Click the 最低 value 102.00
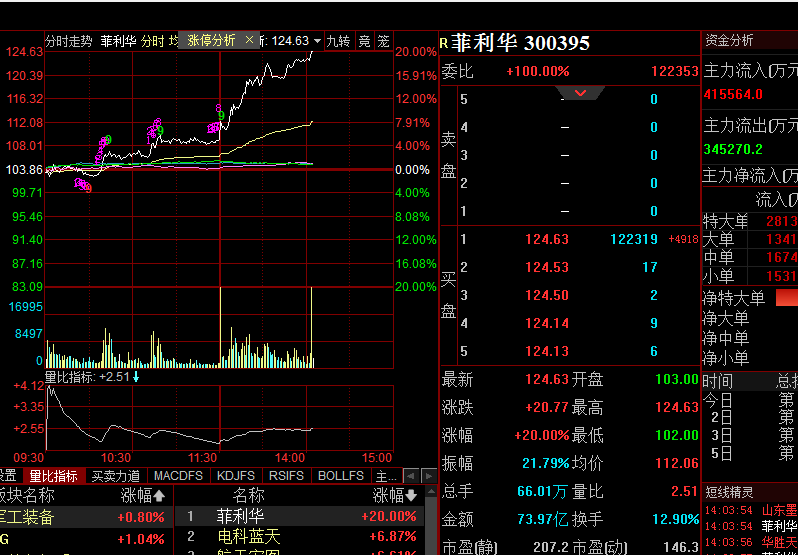 (x=677, y=435)
